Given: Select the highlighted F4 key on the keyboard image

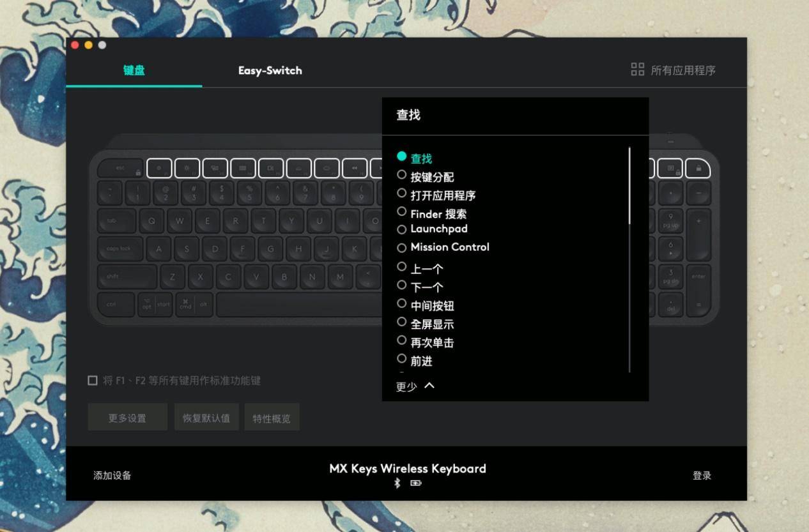Looking at the screenshot, I should pos(243,169).
